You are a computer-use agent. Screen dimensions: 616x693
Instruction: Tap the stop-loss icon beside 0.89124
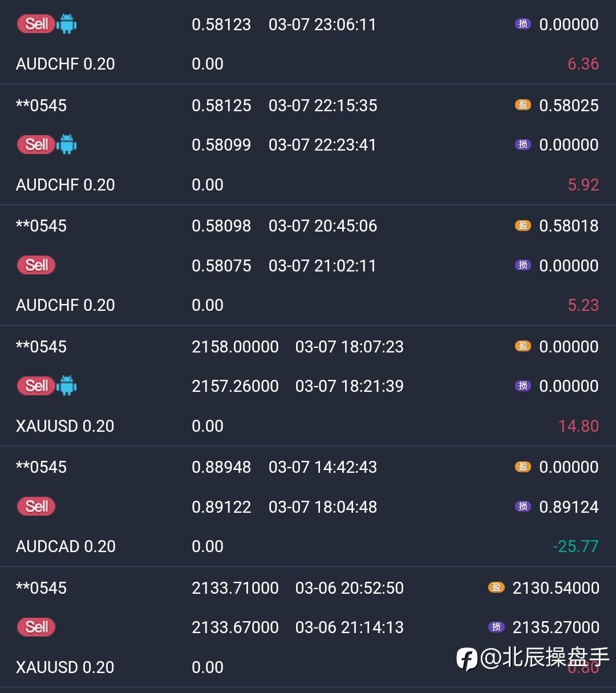click(522, 506)
